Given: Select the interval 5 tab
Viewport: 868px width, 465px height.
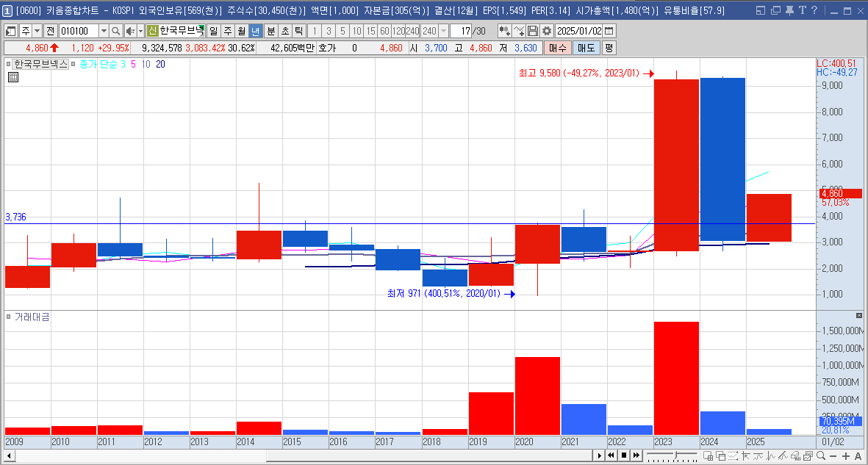Looking at the screenshot, I should point(342,31).
